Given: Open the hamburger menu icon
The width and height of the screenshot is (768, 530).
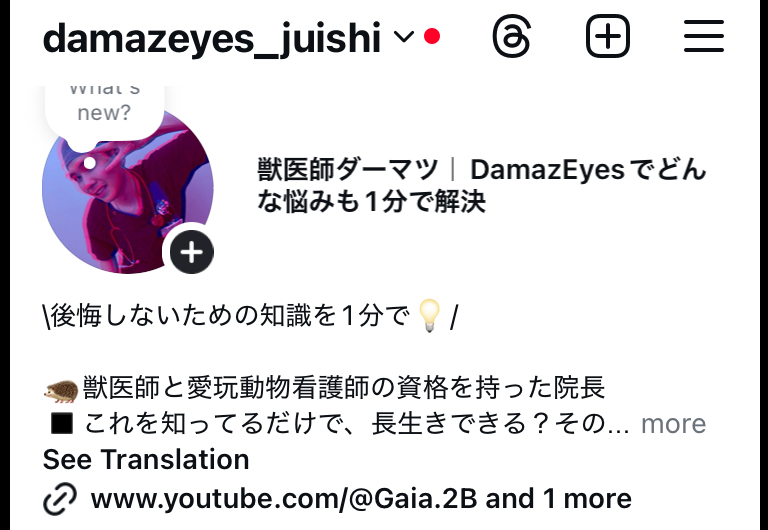Looking at the screenshot, I should click(704, 36).
